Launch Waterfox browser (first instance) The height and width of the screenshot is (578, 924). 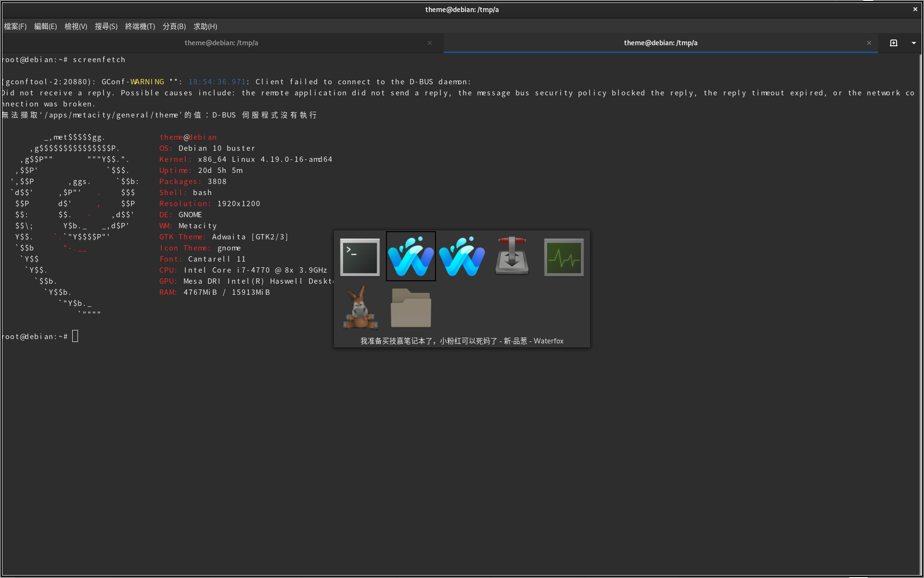411,255
